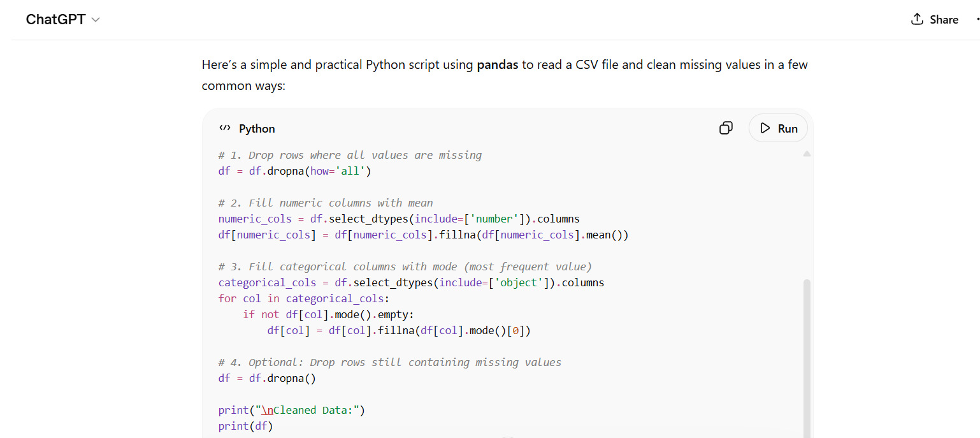This screenshot has width=980, height=438.
Task: Click the Share upload arrow icon
Action: coord(917,19)
